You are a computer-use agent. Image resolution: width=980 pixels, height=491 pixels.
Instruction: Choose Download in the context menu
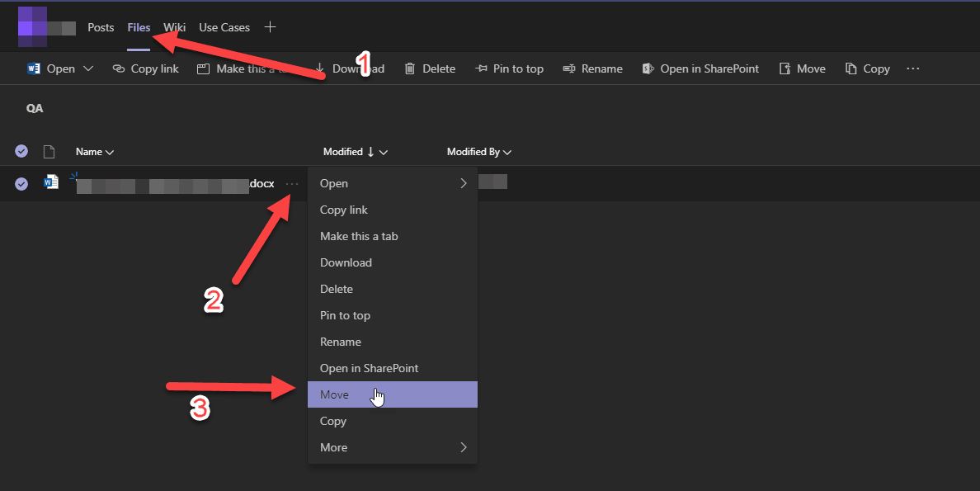[346, 262]
